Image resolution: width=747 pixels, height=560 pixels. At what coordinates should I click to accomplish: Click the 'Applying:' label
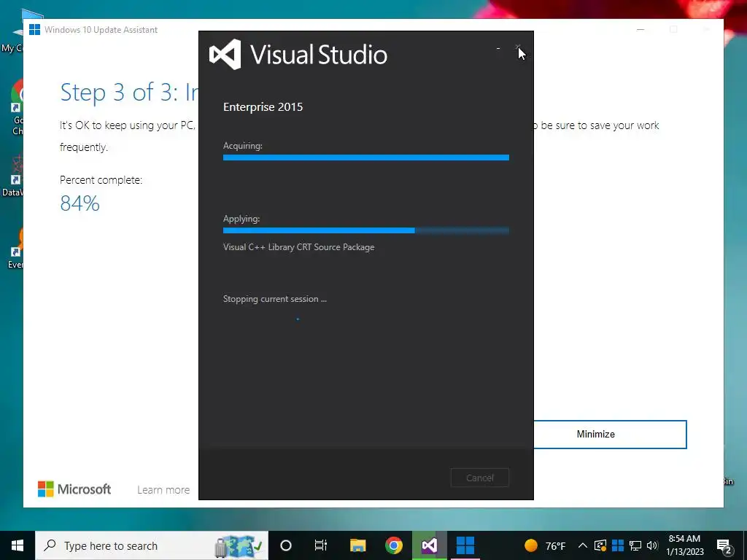click(x=241, y=219)
